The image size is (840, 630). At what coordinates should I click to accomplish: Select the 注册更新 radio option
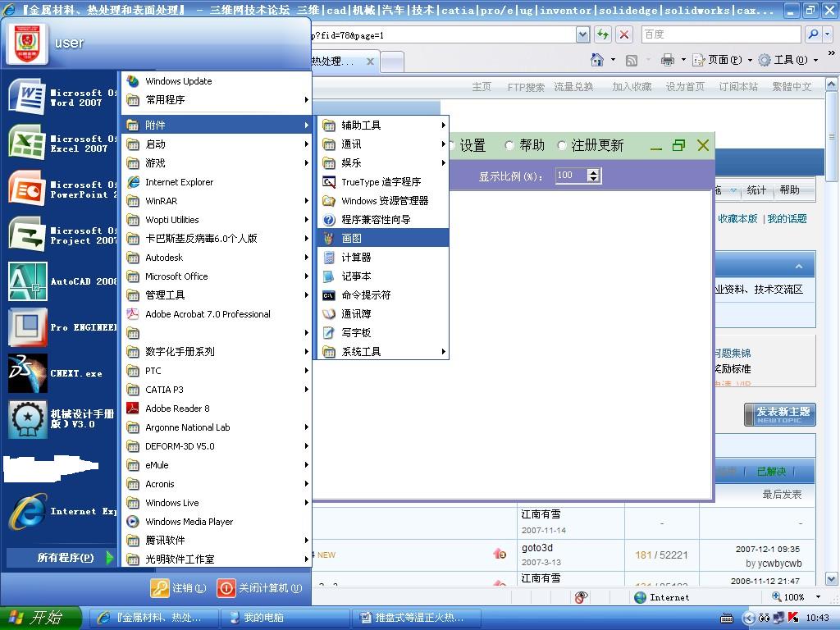tap(562, 145)
